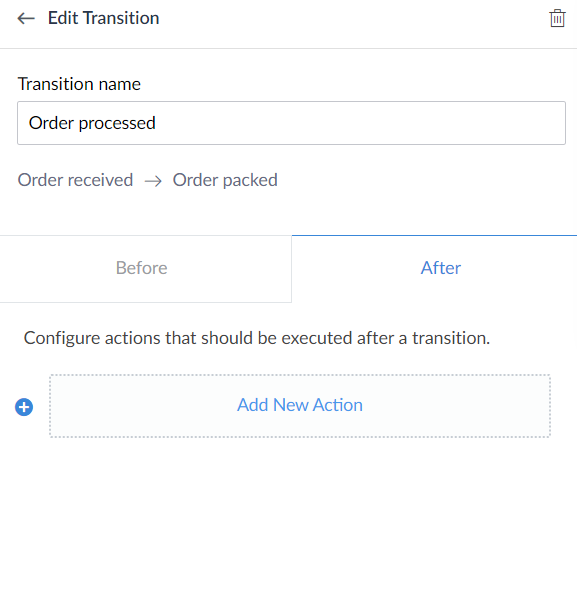
Task: Go back using the left arrow icon
Action: [x=26, y=18]
